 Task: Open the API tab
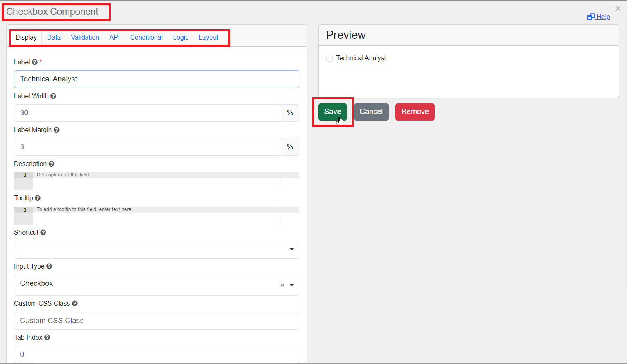114,37
